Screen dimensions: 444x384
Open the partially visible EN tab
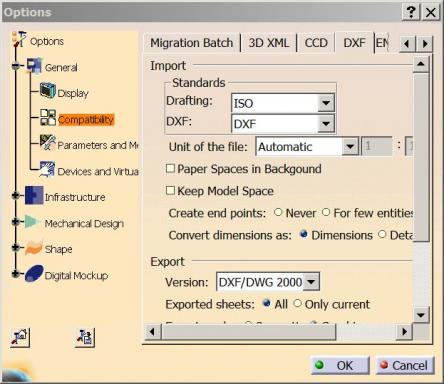(x=382, y=43)
